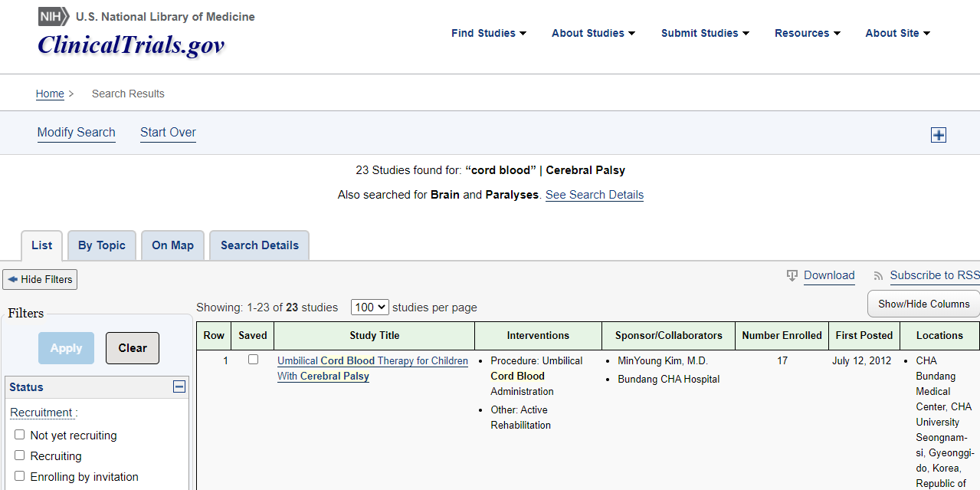This screenshot has height=490, width=980.
Task: Open the studies per page dropdown
Action: pyautogui.click(x=369, y=307)
